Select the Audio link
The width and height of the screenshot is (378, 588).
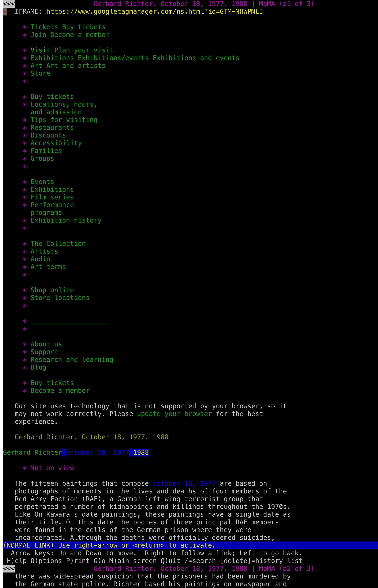pos(40,259)
